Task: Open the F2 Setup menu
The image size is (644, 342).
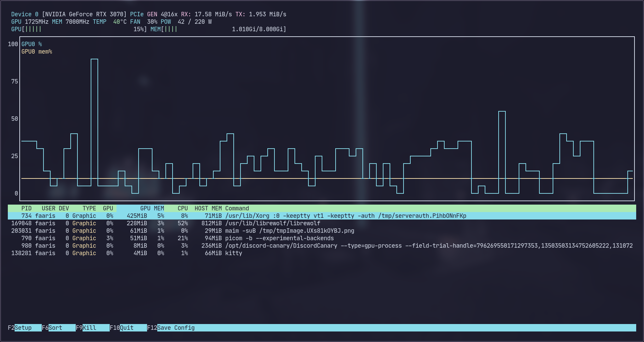Action: pos(24,328)
